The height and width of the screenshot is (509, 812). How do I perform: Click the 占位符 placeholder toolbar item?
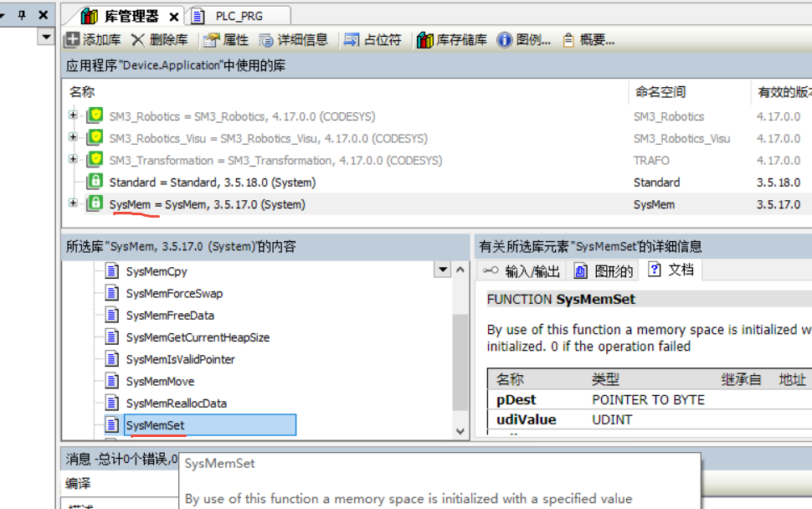coord(373,40)
